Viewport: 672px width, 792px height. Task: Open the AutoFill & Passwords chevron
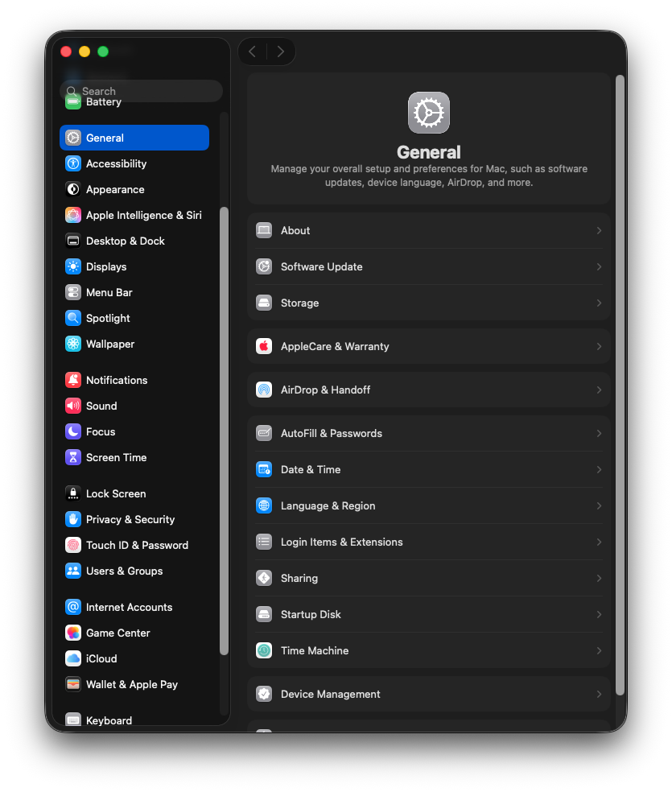tap(599, 433)
